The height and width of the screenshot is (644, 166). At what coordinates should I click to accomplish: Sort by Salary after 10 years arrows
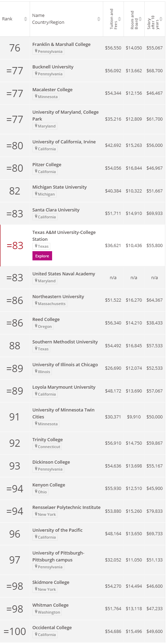(x=161, y=19)
